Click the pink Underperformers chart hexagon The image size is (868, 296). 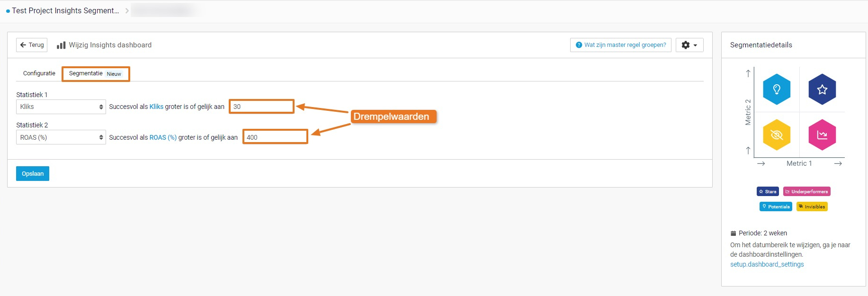coord(822,135)
